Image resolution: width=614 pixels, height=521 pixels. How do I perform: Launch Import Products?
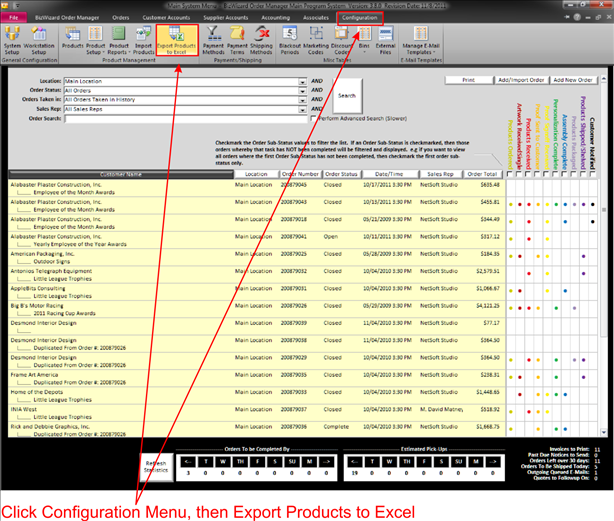[143, 40]
